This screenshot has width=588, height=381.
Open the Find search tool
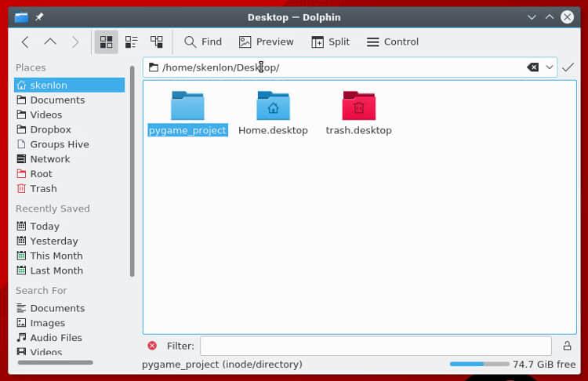(x=203, y=42)
